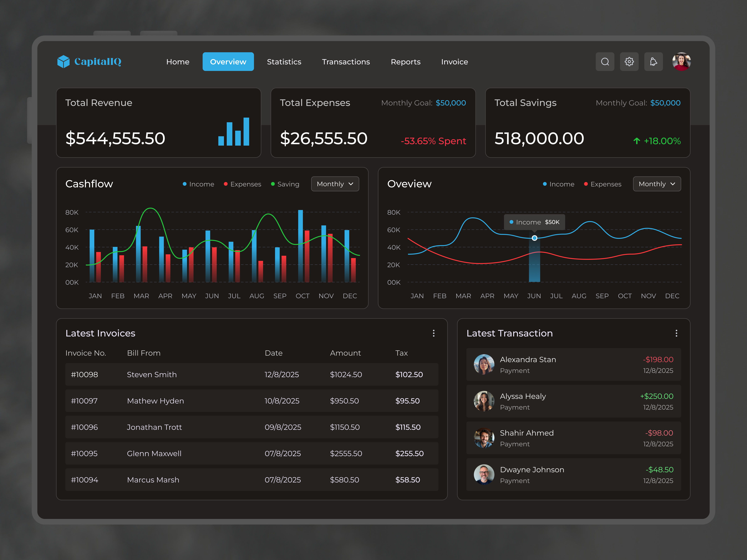Viewport: 747px width, 560px height.
Task: Click the OCT income bar in Cashflow
Action: coord(300,246)
